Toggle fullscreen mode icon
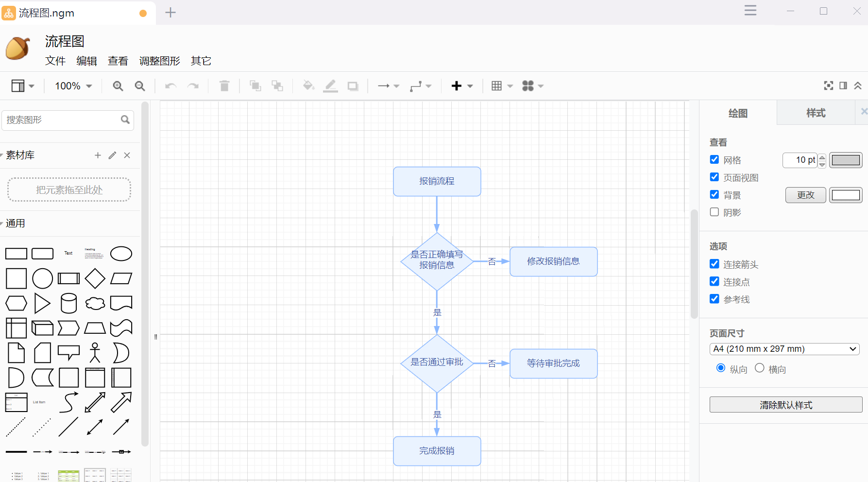 coord(829,86)
